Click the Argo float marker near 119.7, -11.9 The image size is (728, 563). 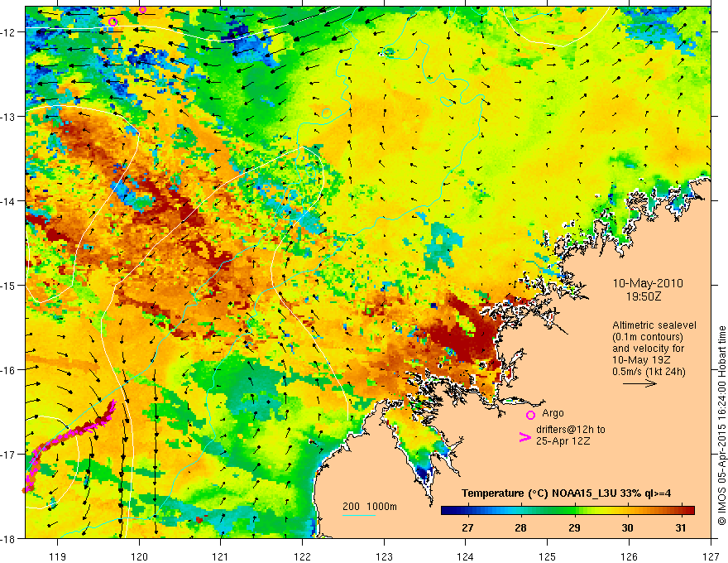pos(113,22)
